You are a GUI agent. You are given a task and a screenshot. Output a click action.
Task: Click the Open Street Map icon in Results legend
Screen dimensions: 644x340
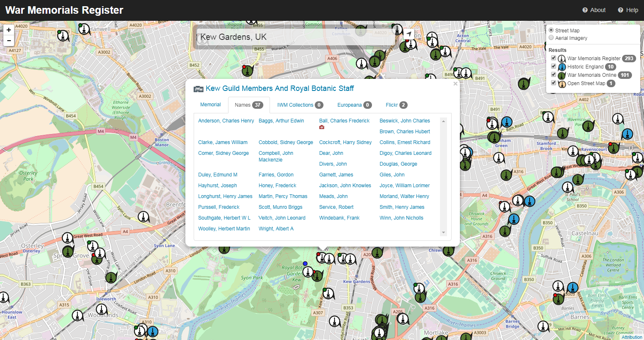(561, 83)
